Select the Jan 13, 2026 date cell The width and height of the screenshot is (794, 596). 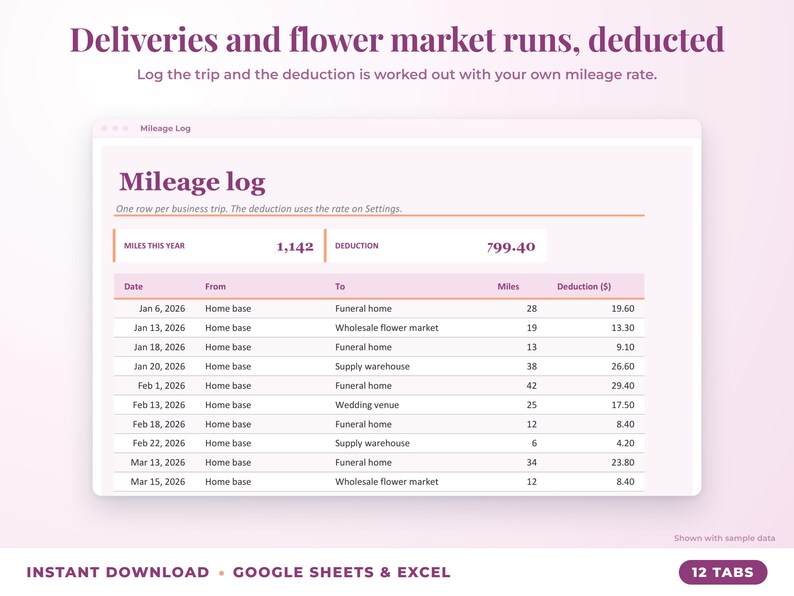click(159, 328)
